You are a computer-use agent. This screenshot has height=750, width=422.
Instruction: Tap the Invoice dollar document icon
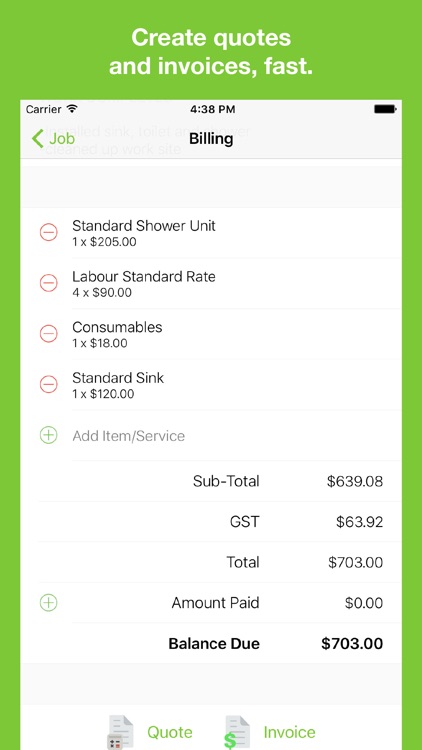237,732
